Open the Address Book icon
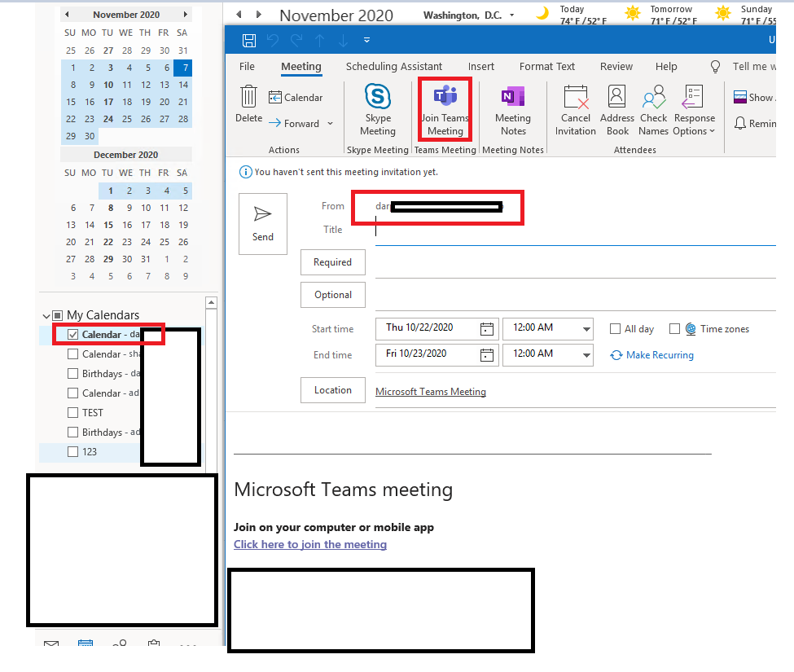This screenshot has width=794, height=672. (x=616, y=96)
